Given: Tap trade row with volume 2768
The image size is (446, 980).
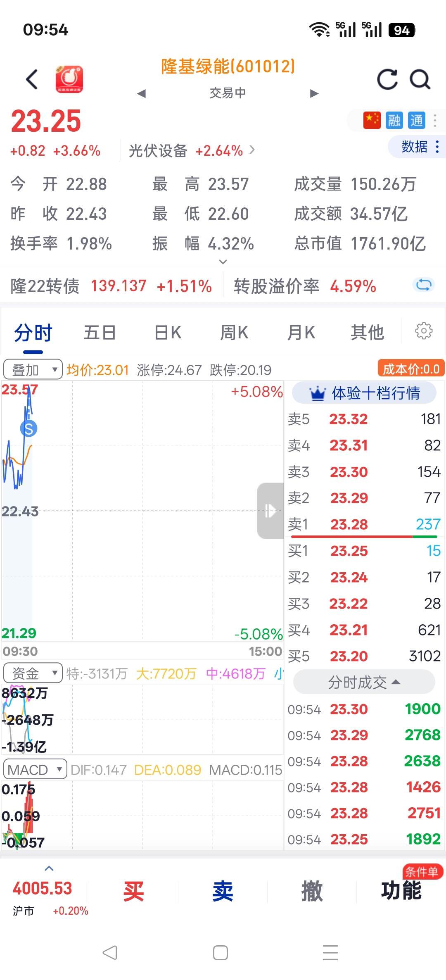Looking at the screenshot, I should [x=364, y=735].
